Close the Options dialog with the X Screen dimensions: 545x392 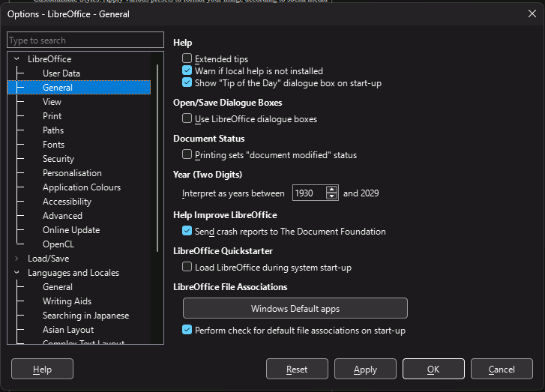pos(532,14)
